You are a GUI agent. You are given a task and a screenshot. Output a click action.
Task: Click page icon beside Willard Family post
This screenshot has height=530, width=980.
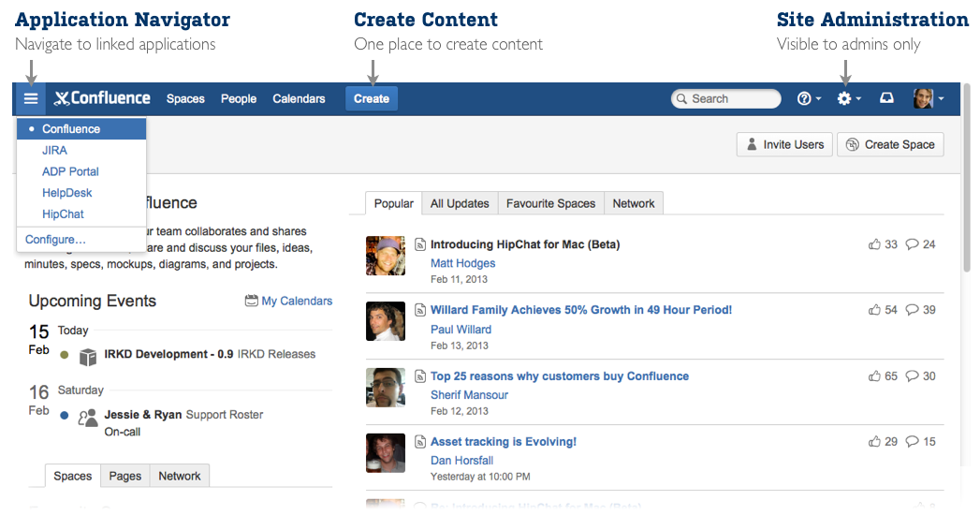pos(420,310)
